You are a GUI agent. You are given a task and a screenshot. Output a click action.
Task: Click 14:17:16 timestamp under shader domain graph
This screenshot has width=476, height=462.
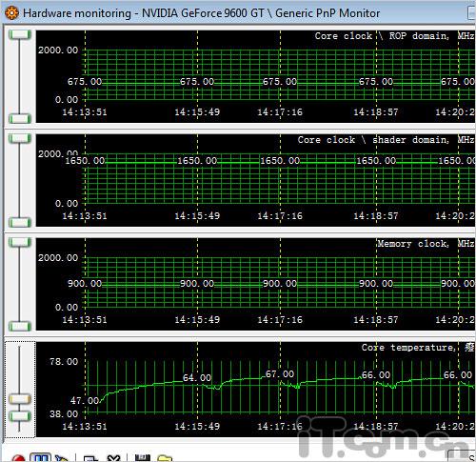280,215
